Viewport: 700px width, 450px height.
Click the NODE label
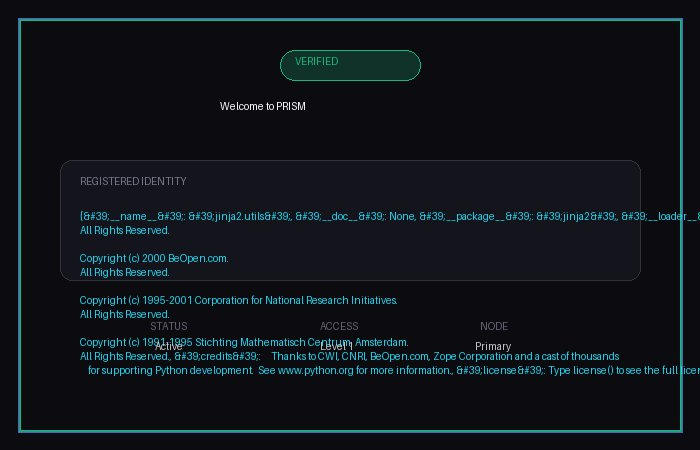494,326
